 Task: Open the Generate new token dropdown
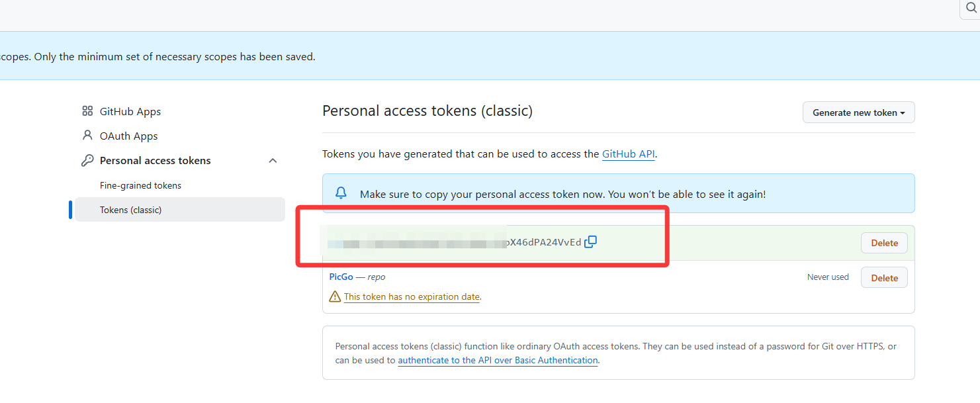[858, 112]
